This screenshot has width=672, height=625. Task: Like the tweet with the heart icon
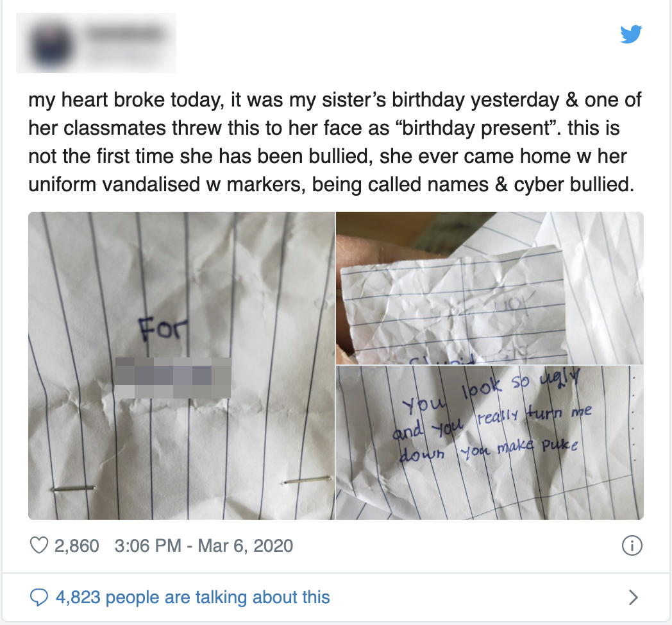(x=38, y=545)
